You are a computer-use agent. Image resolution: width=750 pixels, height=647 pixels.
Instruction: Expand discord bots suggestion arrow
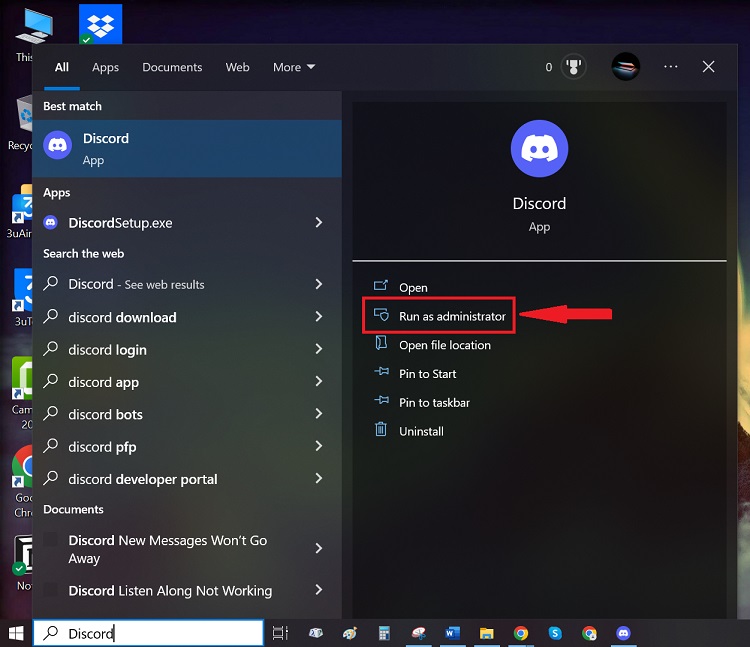(x=319, y=414)
